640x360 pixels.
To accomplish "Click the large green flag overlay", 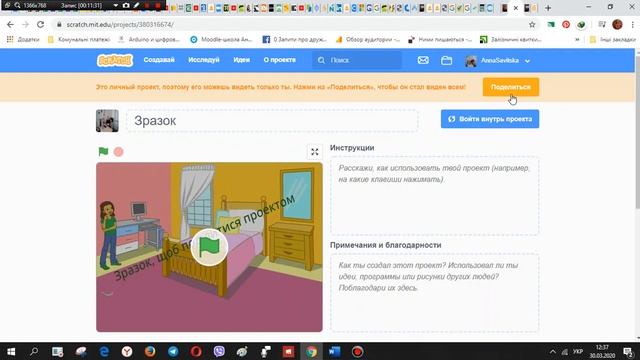I will click(x=209, y=247).
